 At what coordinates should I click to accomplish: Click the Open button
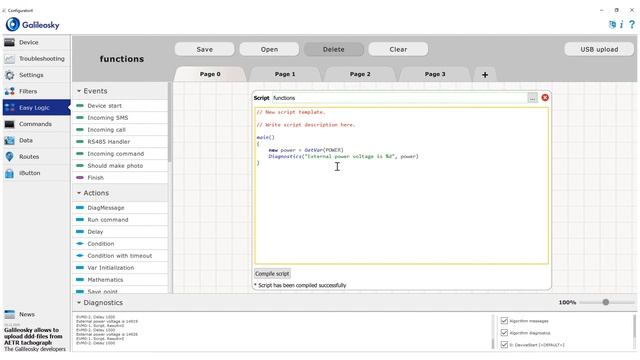[x=269, y=49]
